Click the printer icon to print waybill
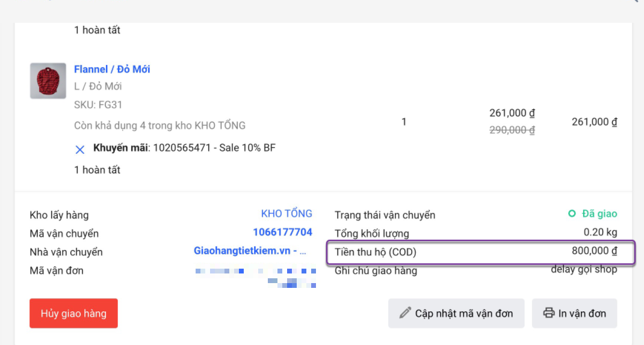The image size is (644, 345). pyautogui.click(x=548, y=313)
